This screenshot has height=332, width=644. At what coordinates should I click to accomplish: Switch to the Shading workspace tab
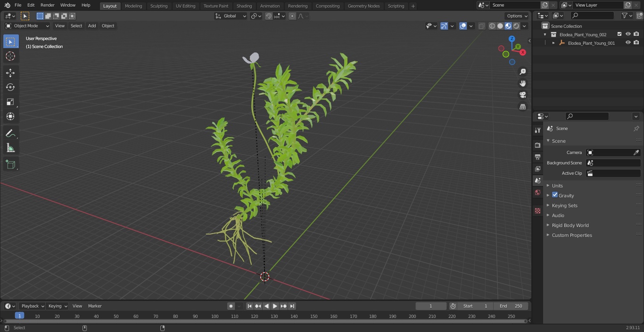tap(244, 6)
